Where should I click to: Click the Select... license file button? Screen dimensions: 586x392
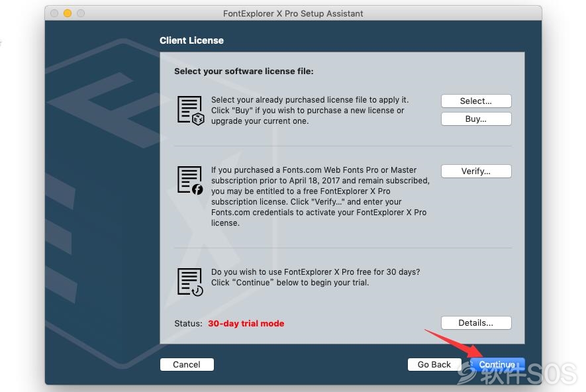[x=475, y=101]
